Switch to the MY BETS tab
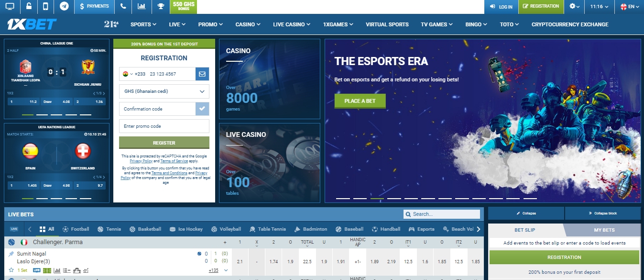Screen dimensions: 644x280 (x=604, y=230)
